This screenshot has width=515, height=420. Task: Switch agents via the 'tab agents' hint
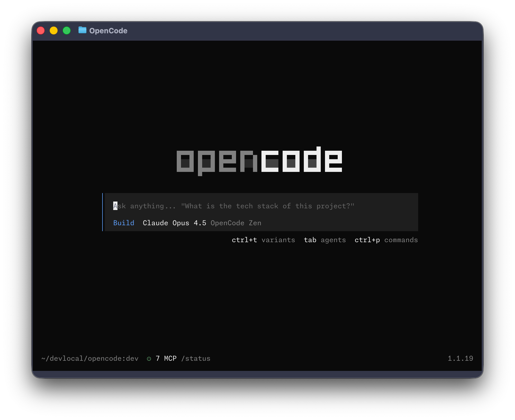[x=325, y=240]
